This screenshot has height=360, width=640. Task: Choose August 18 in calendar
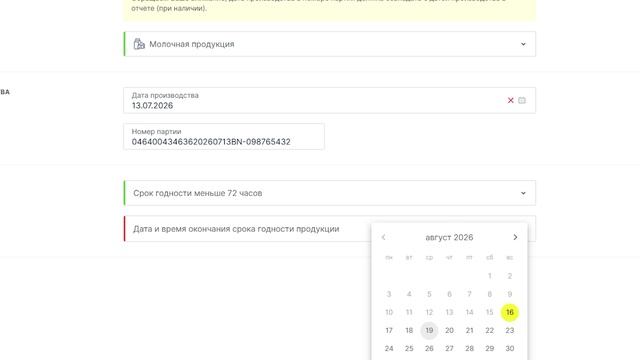[409, 330]
